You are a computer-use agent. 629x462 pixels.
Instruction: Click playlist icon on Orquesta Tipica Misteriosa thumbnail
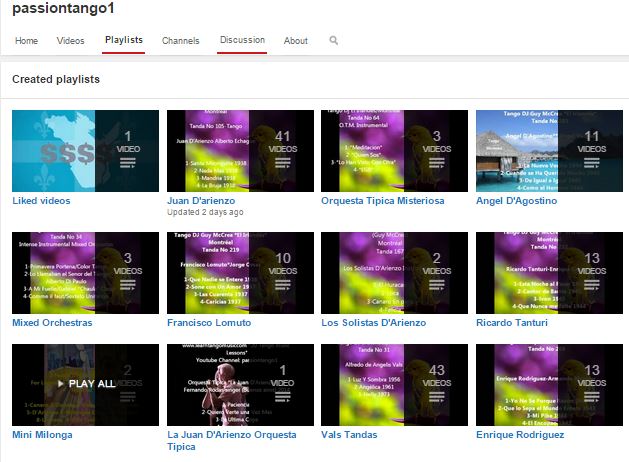pos(436,163)
